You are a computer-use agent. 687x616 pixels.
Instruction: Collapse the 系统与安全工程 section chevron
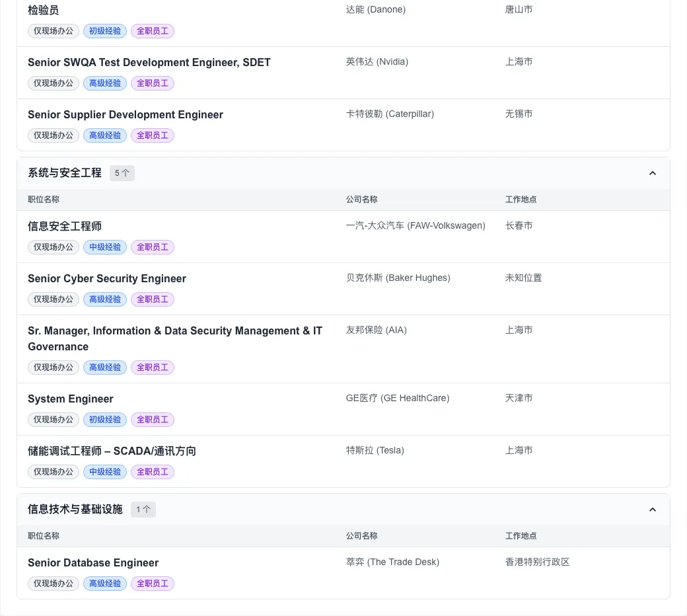click(x=653, y=173)
